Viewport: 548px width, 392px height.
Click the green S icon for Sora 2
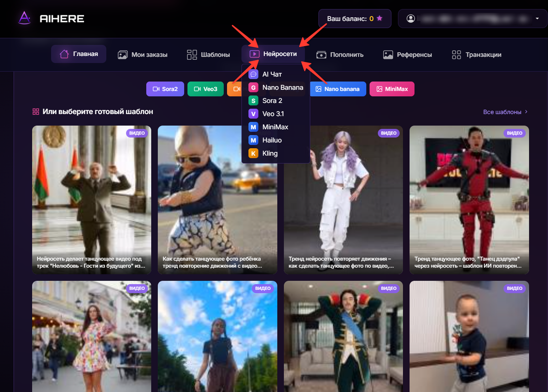coord(253,101)
